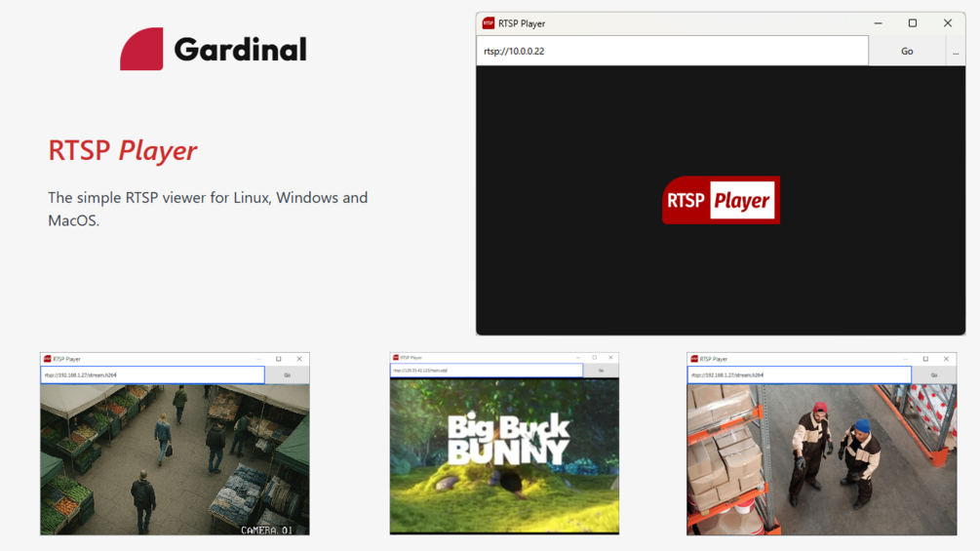Viewport: 980px width, 551px height.
Task: Click the Go button in the Big Buck Bunny window
Action: coord(602,371)
